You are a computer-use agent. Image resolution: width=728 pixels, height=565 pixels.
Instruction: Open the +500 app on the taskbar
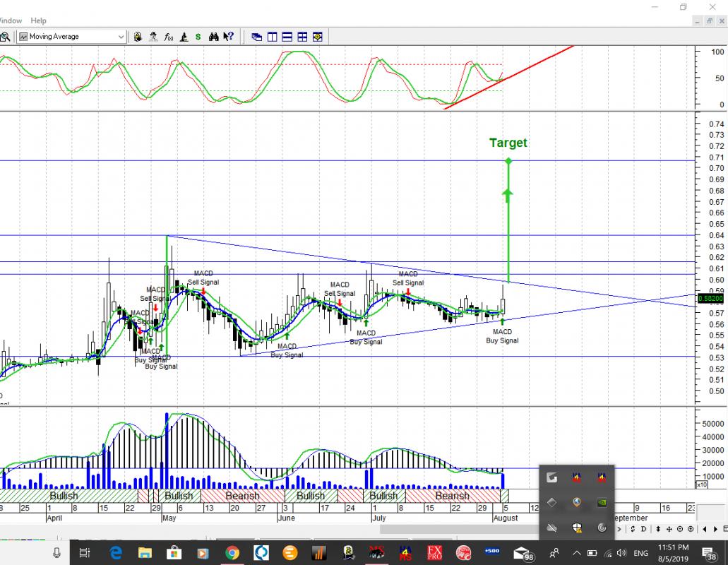coord(492,552)
